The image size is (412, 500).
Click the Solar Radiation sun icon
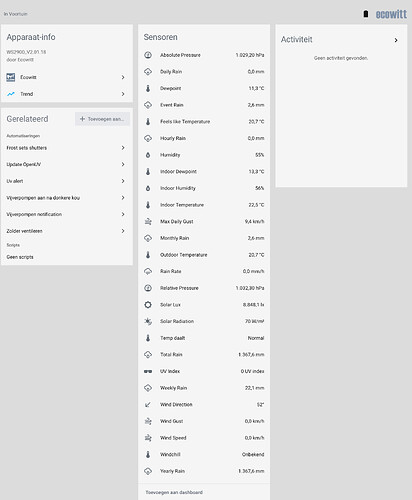click(148, 321)
